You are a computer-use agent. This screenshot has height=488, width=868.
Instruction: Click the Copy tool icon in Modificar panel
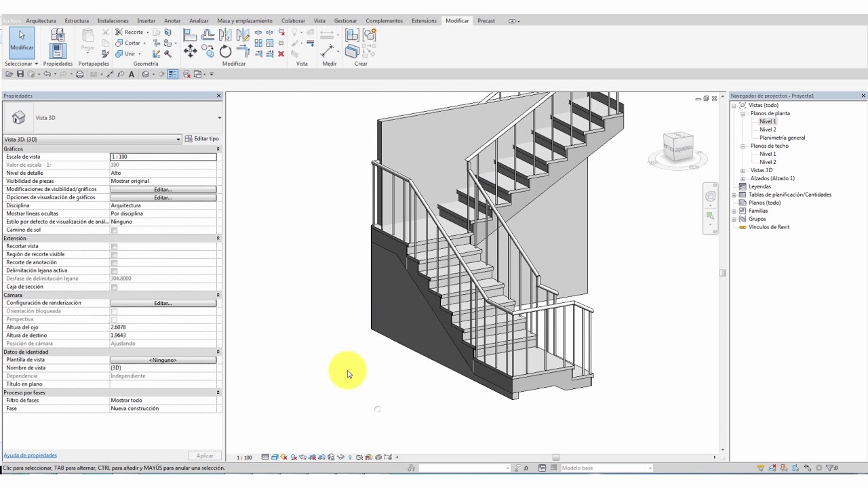click(x=208, y=51)
